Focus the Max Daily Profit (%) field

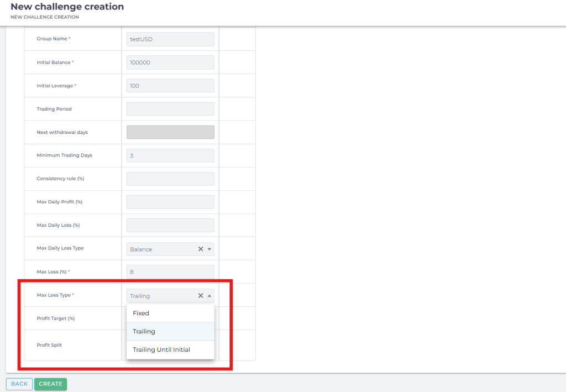pyautogui.click(x=170, y=202)
